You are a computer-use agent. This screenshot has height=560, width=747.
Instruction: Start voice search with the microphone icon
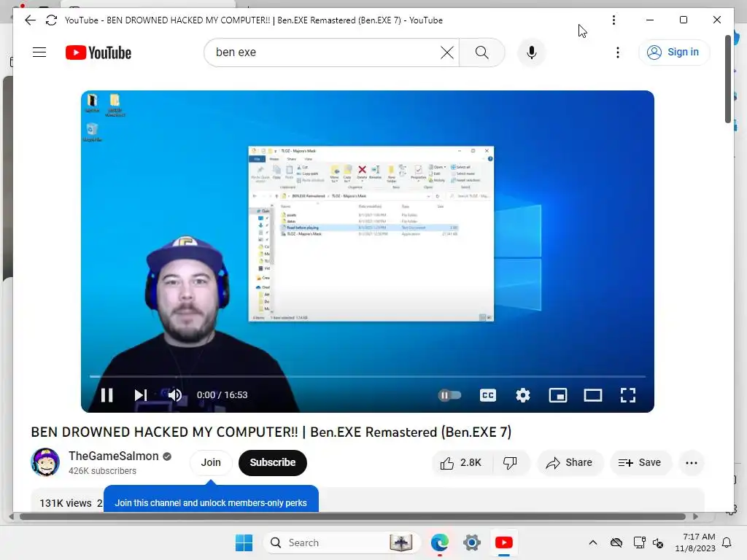[x=532, y=52]
